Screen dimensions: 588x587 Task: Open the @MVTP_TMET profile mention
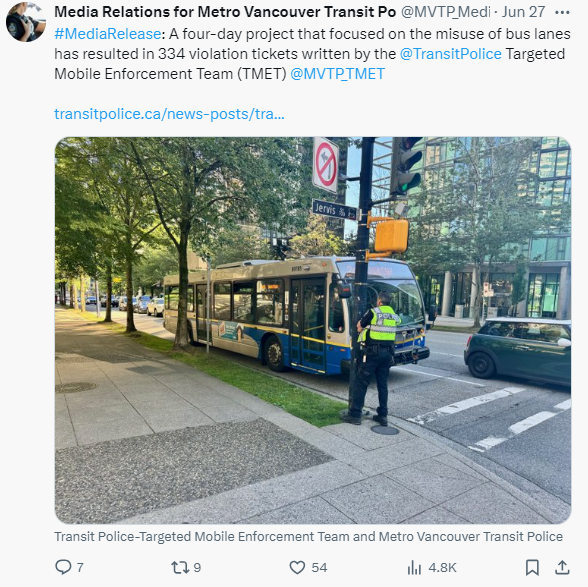tap(338, 74)
